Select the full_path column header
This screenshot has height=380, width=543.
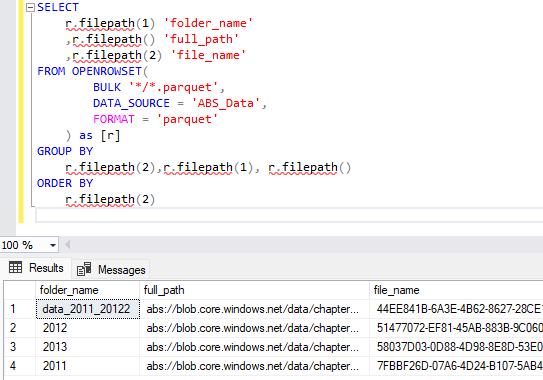pos(255,290)
